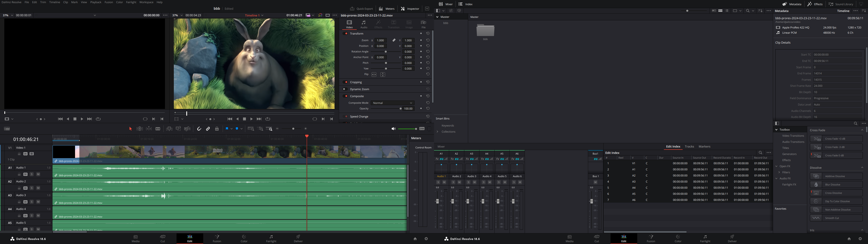This screenshot has height=244, width=868.
Task: Open the Timeline menu
Action: [x=54, y=2]
